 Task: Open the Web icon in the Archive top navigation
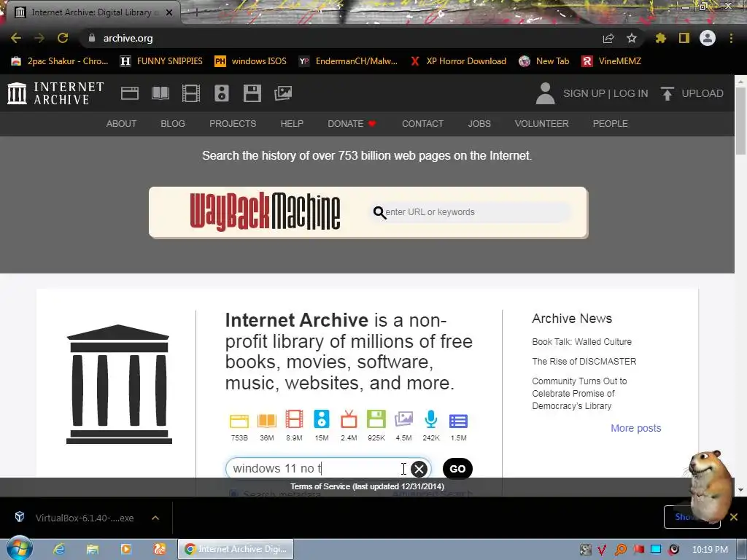pos(130,93)
